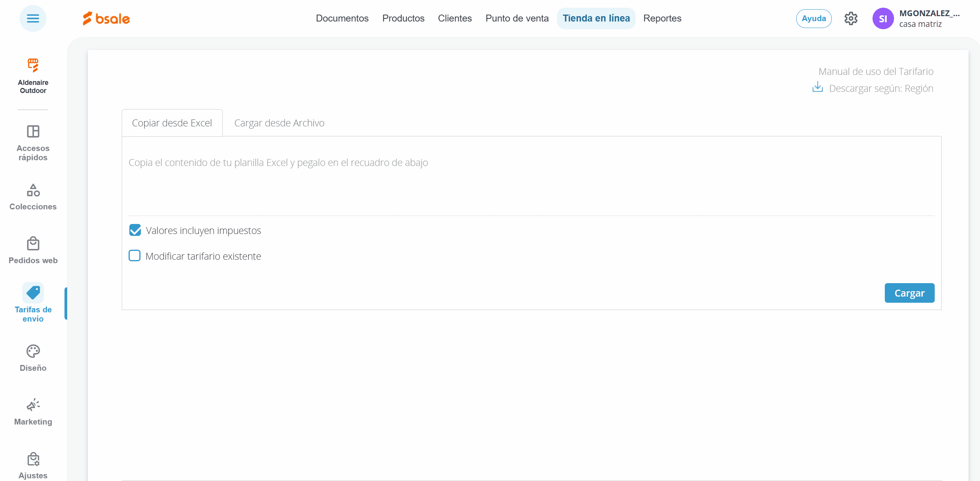
Task: Open the Pedidos web bag icon
Action: point(33,244)
